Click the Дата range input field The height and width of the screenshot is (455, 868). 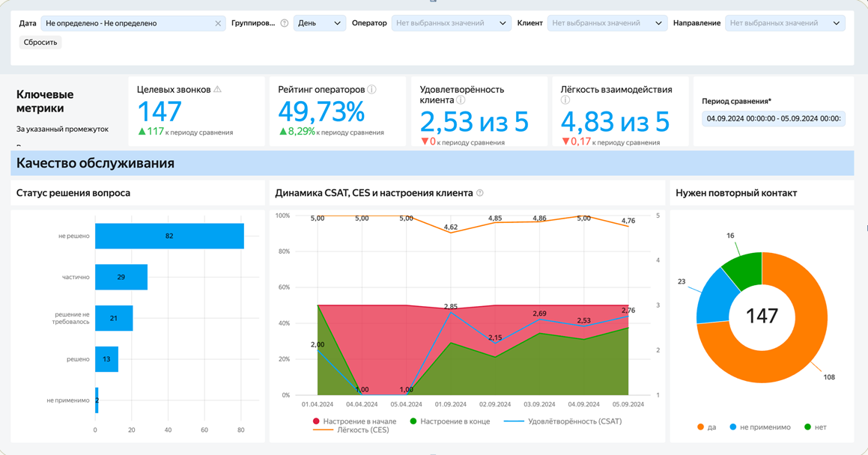pyautogui.click(x=133, y=23)
